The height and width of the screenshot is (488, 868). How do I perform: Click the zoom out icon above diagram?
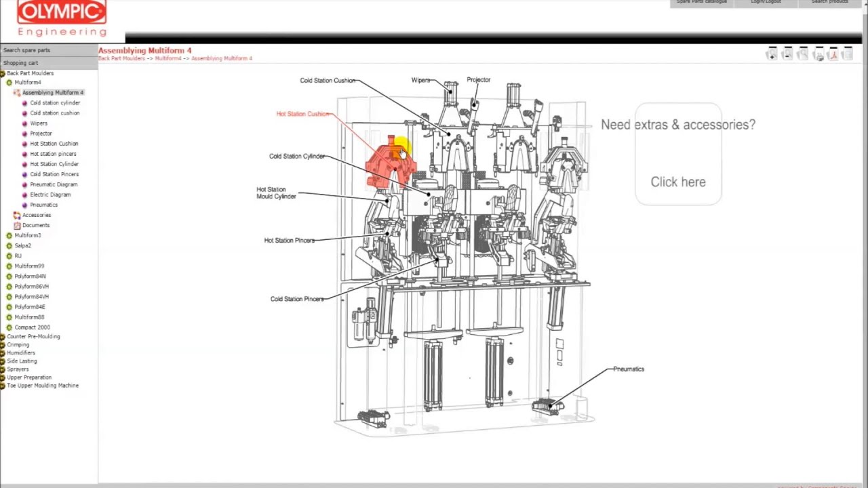(x=787, y=55)
